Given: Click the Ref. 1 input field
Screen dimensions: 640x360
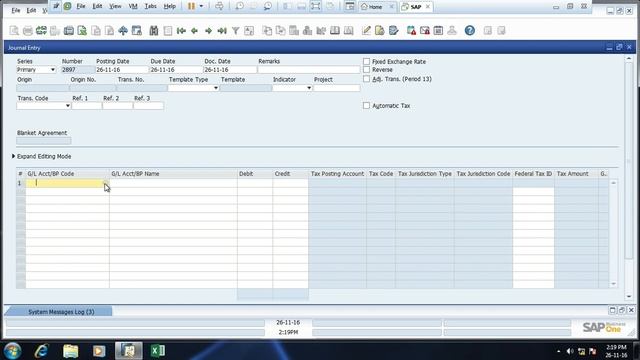Looking at the screenshot, I should [x=87, y=106].
